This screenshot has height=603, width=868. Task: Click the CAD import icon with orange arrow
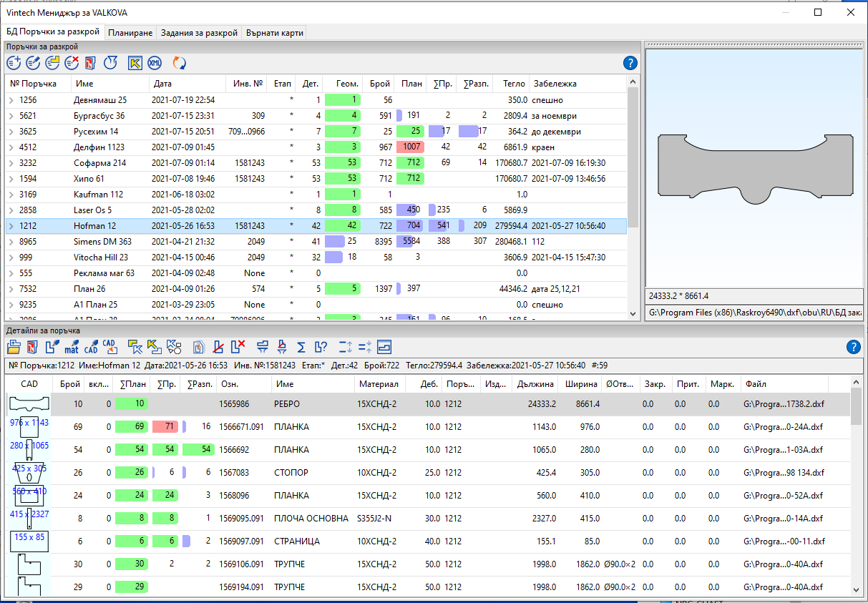(110, 348)
